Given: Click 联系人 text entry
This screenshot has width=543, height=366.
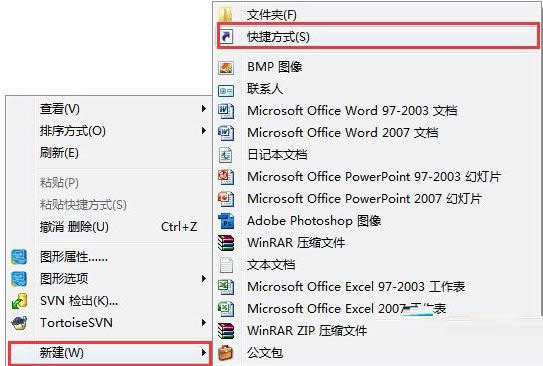Looking at the screenshot, I should coord(265,89).
